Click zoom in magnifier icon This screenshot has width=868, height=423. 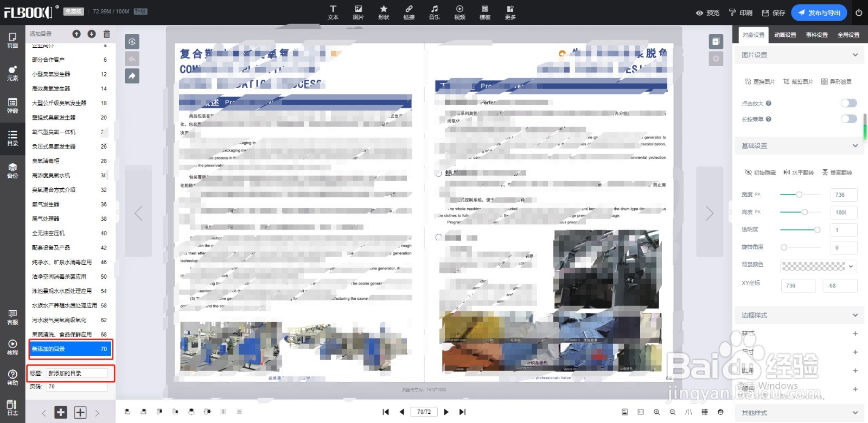656,412
